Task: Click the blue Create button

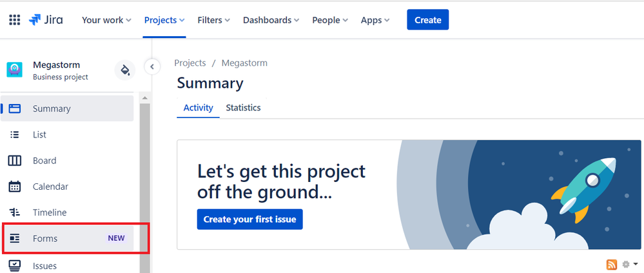Action: tap(427, 20)
